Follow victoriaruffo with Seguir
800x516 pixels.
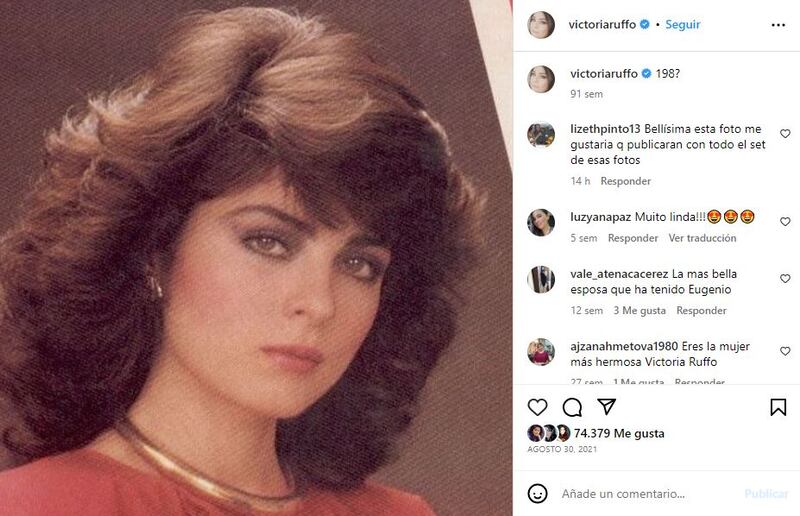(683, 24)
